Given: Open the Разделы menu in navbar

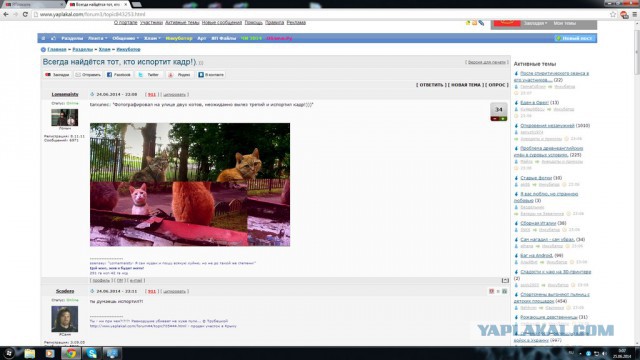Looking at the screenshot, I should [x=72, y=38].
